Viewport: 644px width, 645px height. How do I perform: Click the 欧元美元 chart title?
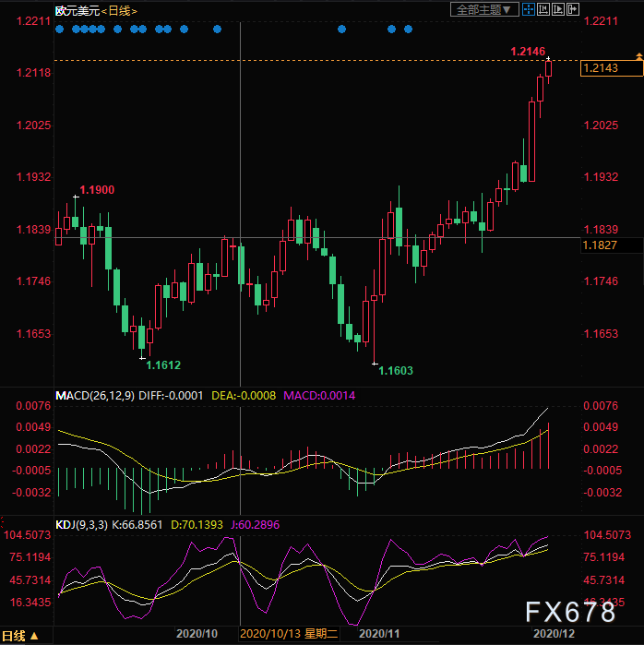pos(75,9)
